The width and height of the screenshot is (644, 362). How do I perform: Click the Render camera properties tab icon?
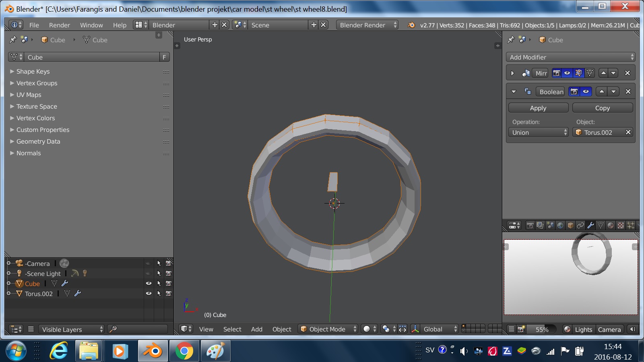(x=530, y=226)
